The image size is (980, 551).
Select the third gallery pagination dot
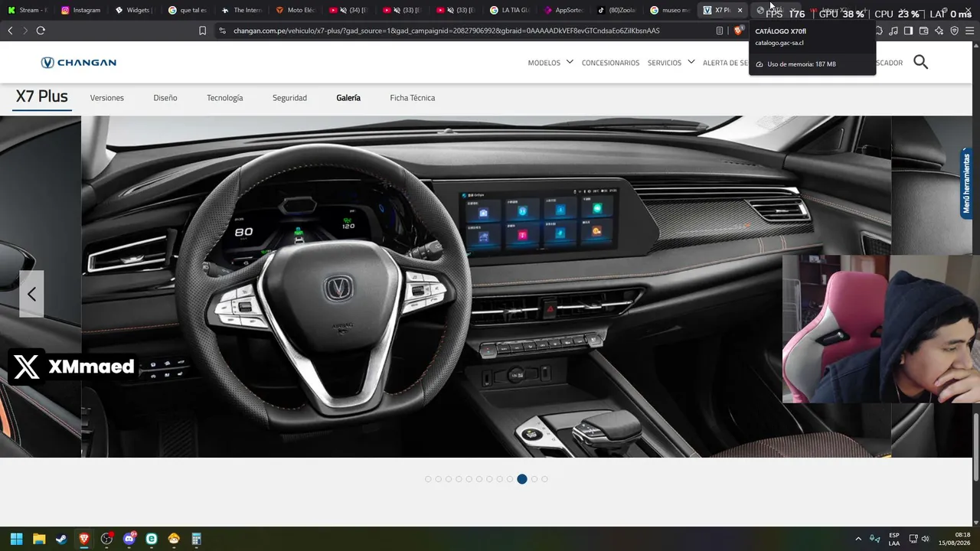tap(449, 479)
